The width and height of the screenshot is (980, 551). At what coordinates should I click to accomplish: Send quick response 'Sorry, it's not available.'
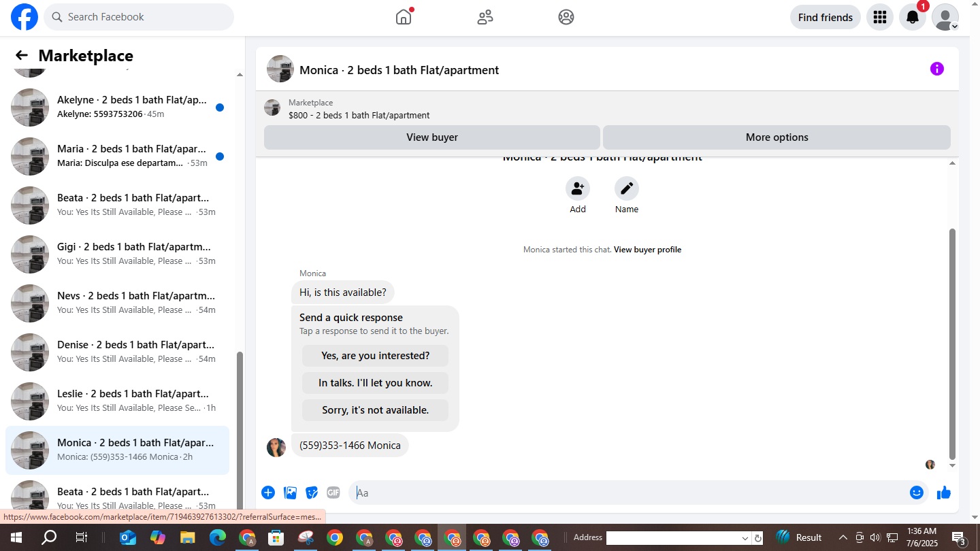tap(376, 410)
